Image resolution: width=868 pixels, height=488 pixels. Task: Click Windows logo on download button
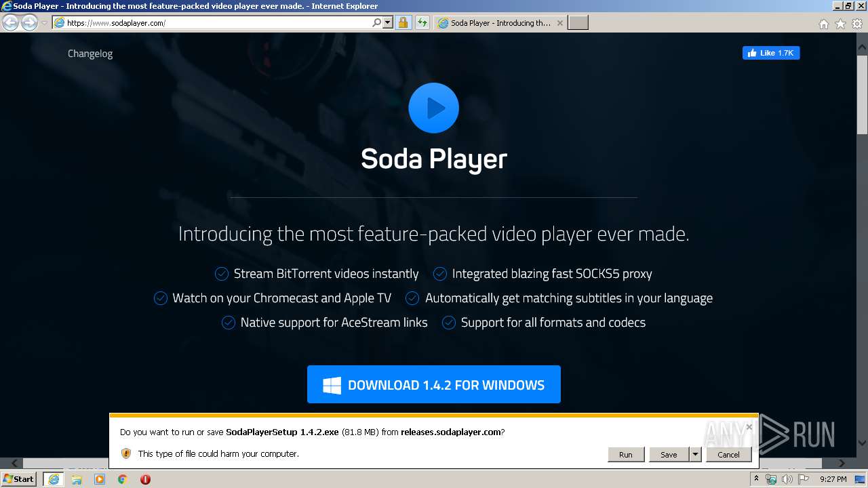click(332, 386)
